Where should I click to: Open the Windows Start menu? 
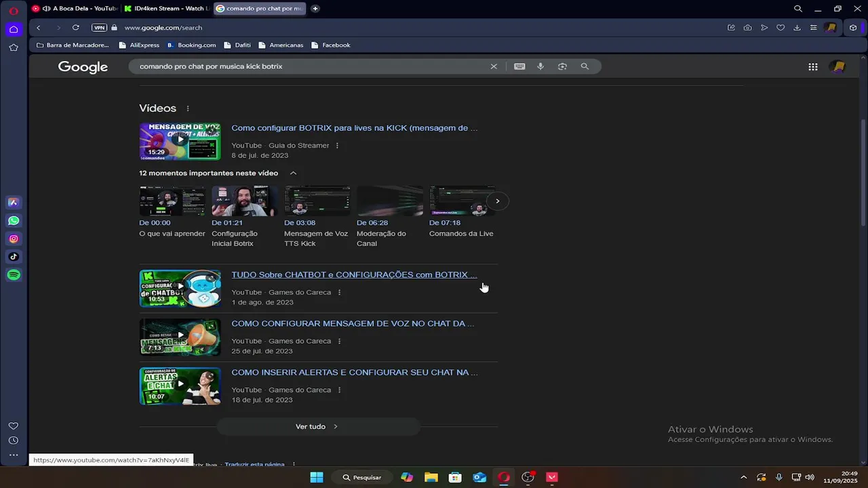(317, 477)
